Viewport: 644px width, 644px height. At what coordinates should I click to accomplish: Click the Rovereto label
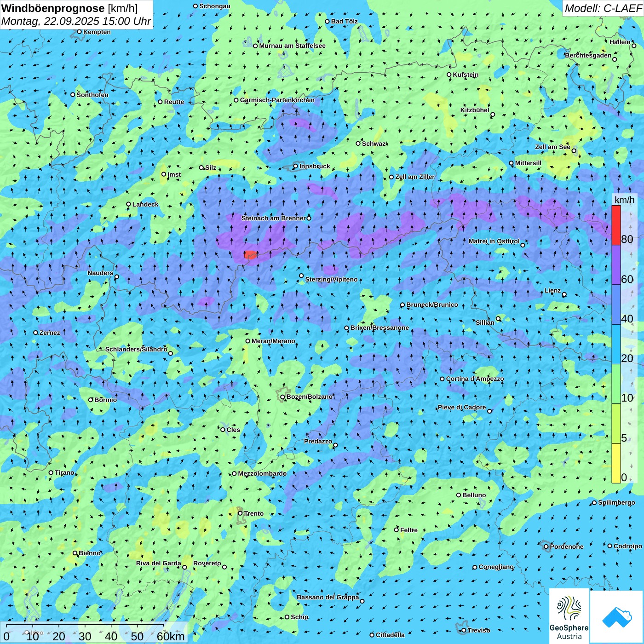click(207, 563)
